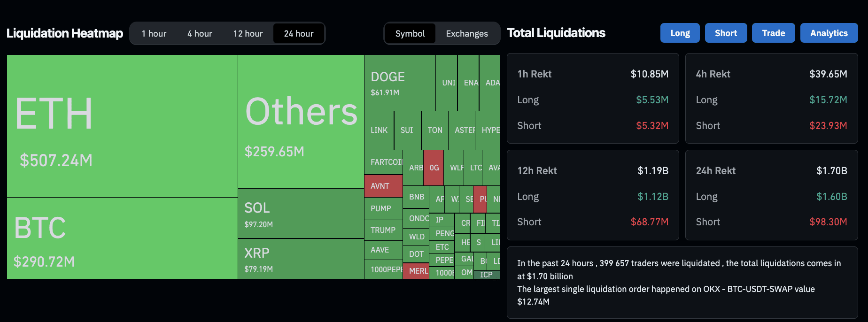
Task: Click the ONDO tile in heatmap
Action: [x=416, y=219]
